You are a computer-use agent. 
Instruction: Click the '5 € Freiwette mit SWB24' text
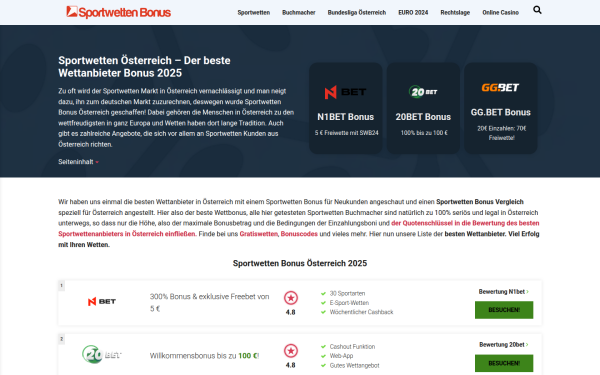point(347,133)
